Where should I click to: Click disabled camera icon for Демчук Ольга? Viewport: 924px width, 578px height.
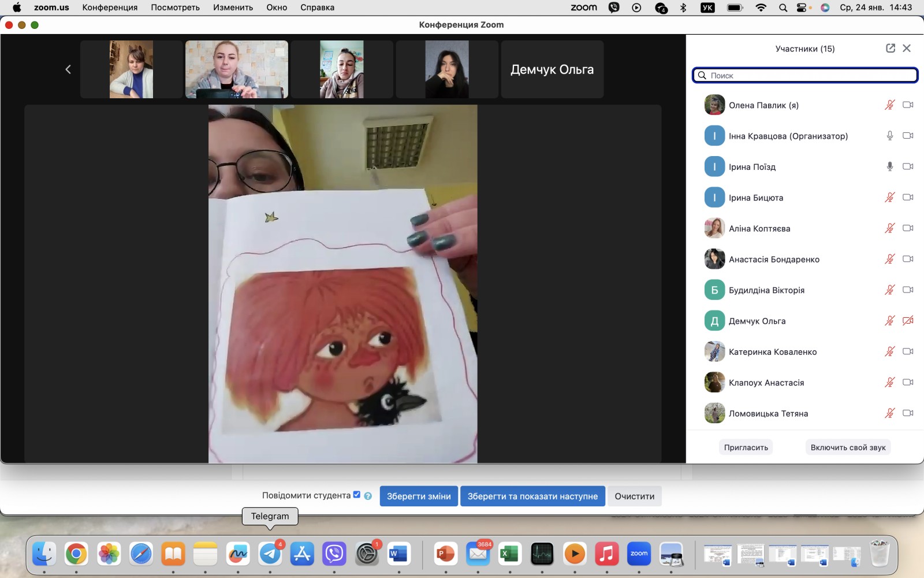coord(908,321)
